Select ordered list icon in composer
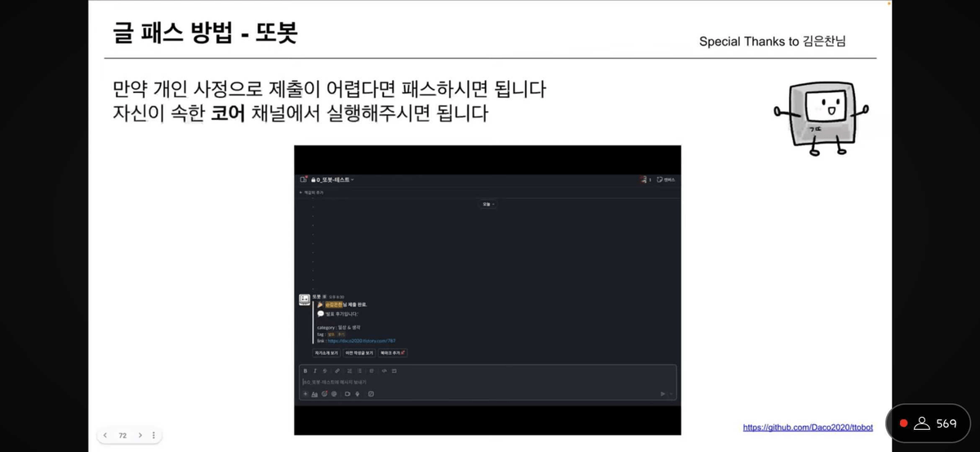 point(350,371)
